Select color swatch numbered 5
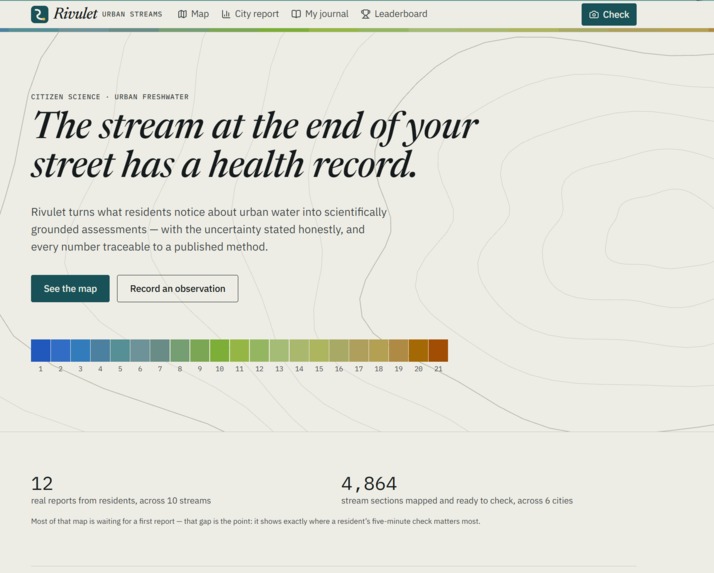Viewport: 714px width, 573px height. [120, 350]
